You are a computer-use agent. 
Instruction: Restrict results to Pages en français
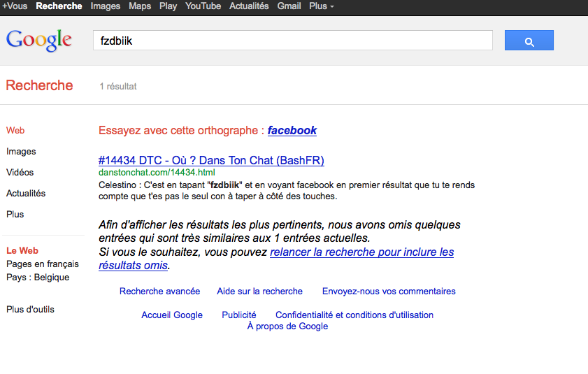(x=43, y=264)
